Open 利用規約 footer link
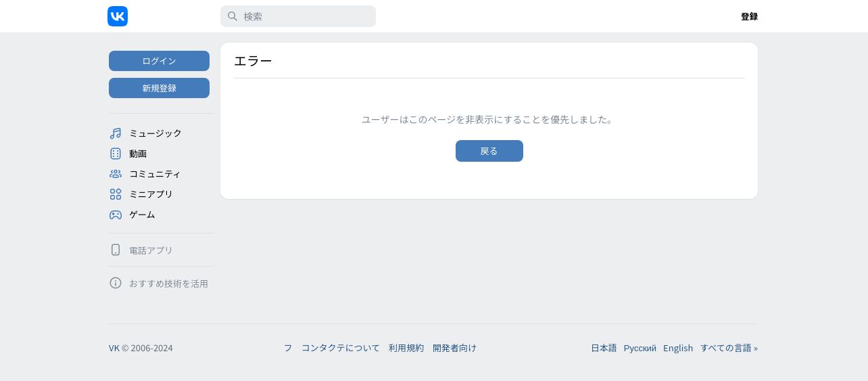 [406, 348]
